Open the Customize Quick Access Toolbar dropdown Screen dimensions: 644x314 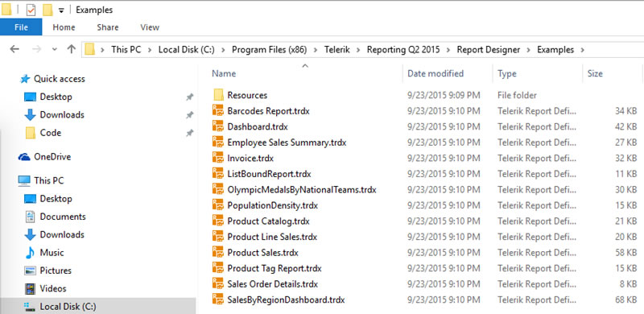click(x=61, y=10)
